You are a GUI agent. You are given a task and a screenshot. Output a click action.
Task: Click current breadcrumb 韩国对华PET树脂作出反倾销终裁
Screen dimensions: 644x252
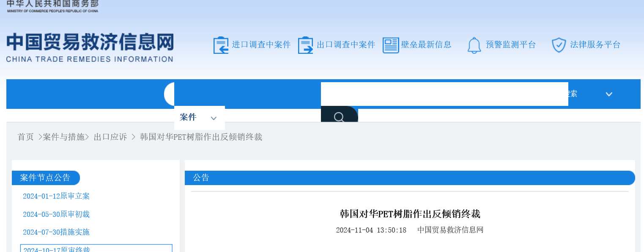tap(201, 137)
